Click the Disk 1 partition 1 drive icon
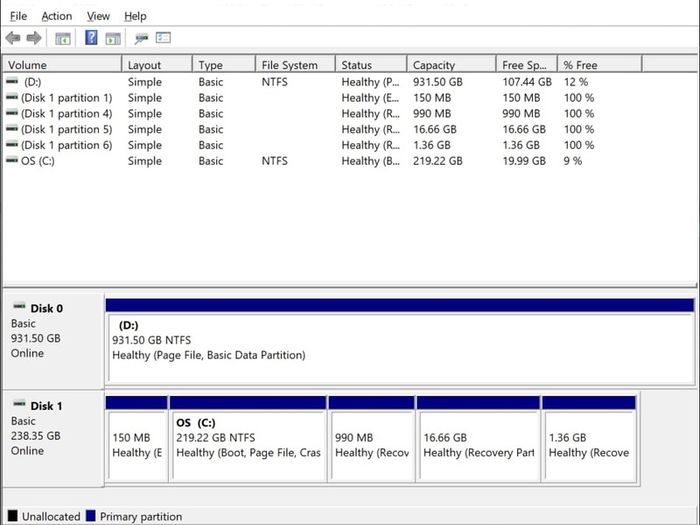700x525 pixels. [12, 97]
